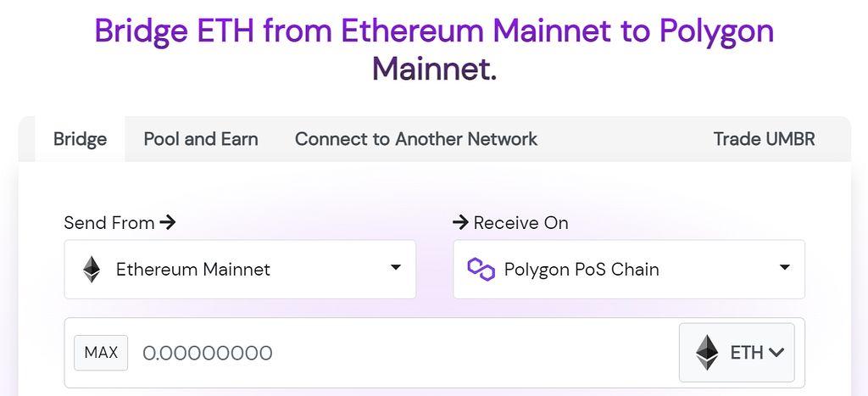Screen dimensions: 868x396
Task: Click the Ethereum diamond icon in Send From
Action: tap(92, 269)
